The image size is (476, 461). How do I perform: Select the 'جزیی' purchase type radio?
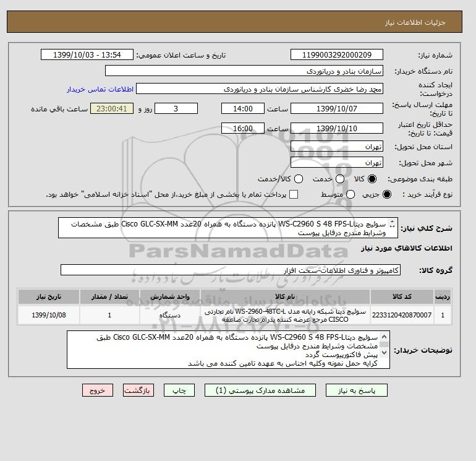point(387,194)
